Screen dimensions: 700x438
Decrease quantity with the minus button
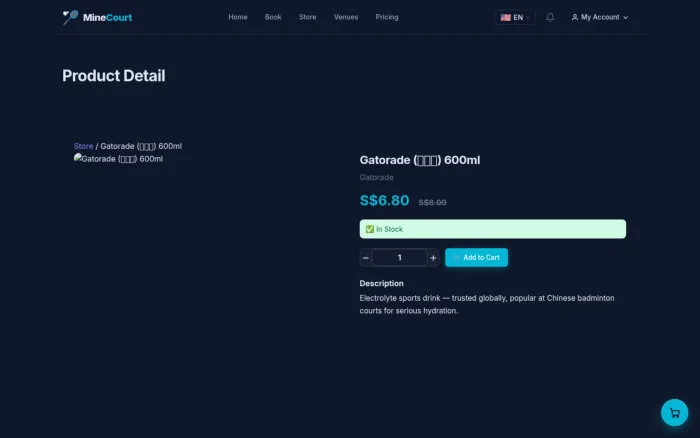pyautogui.click(x=366, y=258)
